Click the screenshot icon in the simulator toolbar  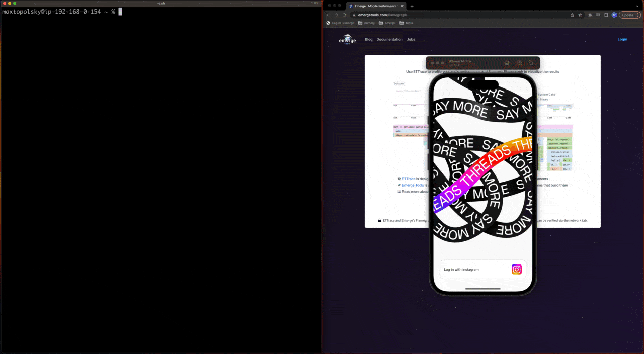pyautogui.click(x=531, y=63)
